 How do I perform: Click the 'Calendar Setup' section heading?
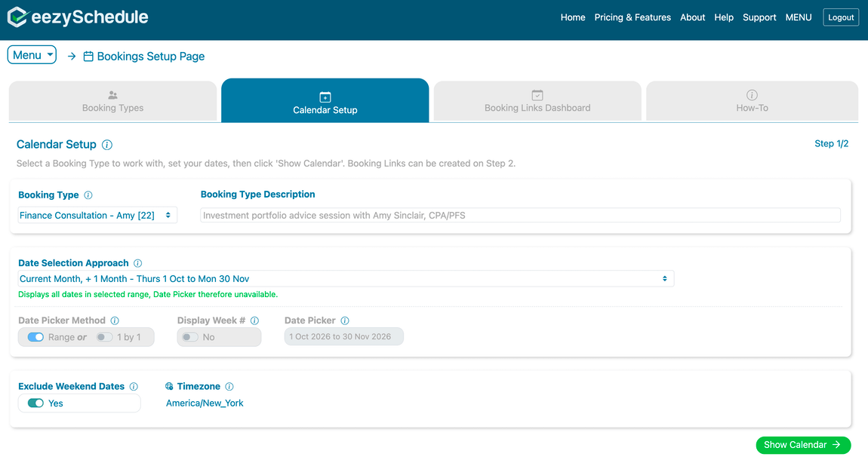57,144
